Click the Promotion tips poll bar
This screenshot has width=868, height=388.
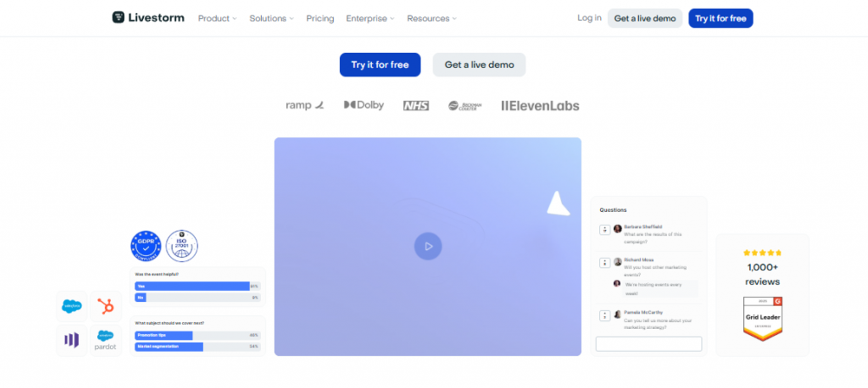pos(198,336)
